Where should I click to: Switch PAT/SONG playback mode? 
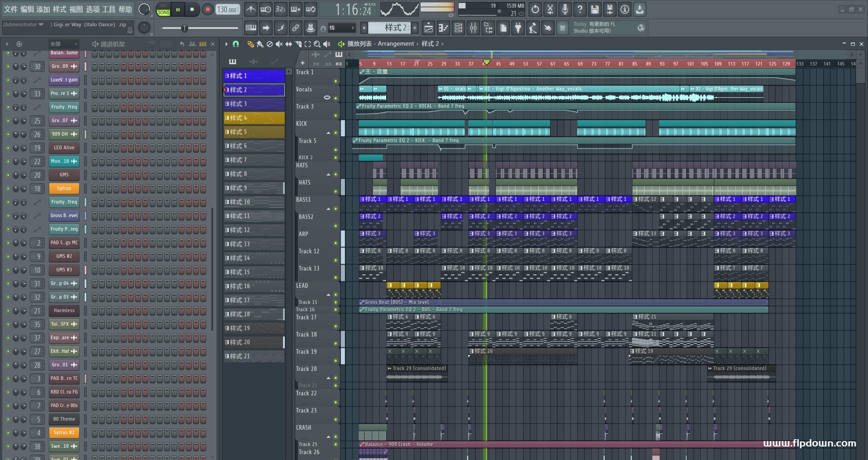pyautogui.click(x=163, y=9)
